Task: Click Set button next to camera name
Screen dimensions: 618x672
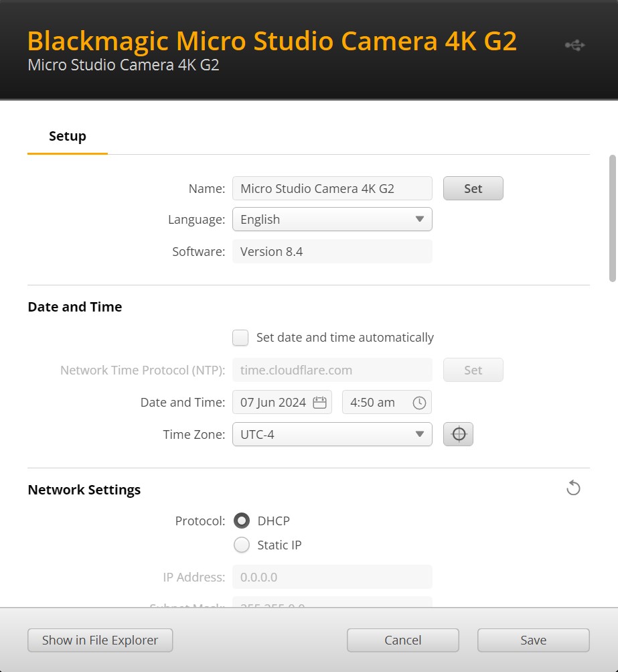Action: 473,188
